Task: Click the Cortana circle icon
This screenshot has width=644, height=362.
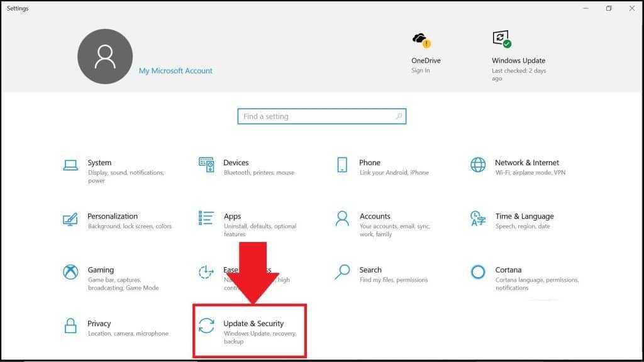Action: 478,272
